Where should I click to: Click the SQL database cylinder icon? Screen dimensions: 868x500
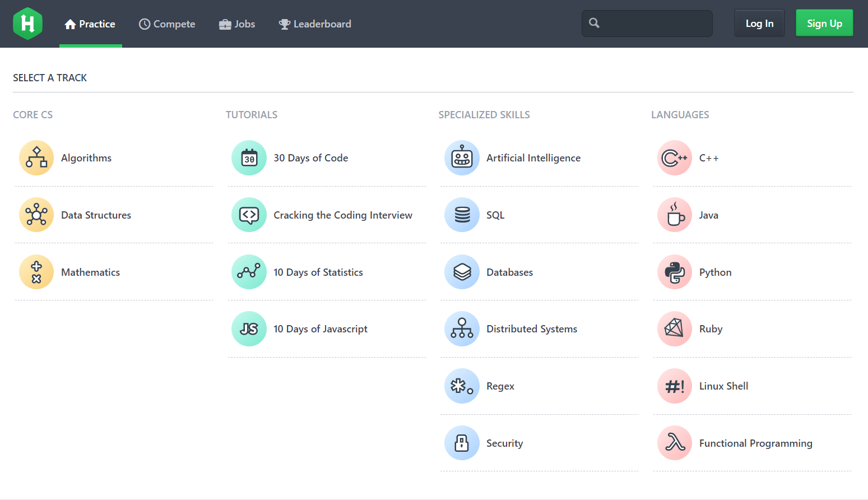click(x=462, y=215)
